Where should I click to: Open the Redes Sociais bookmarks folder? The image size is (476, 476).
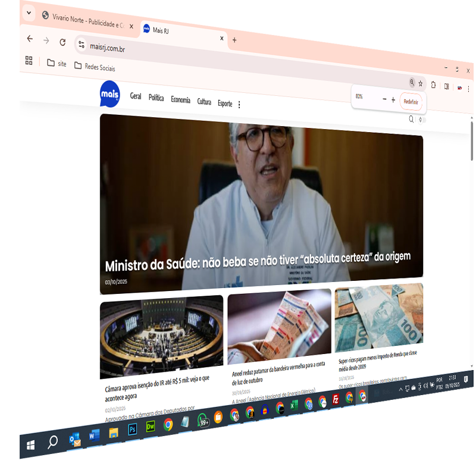pyautogui.click(x=95, y=67)
